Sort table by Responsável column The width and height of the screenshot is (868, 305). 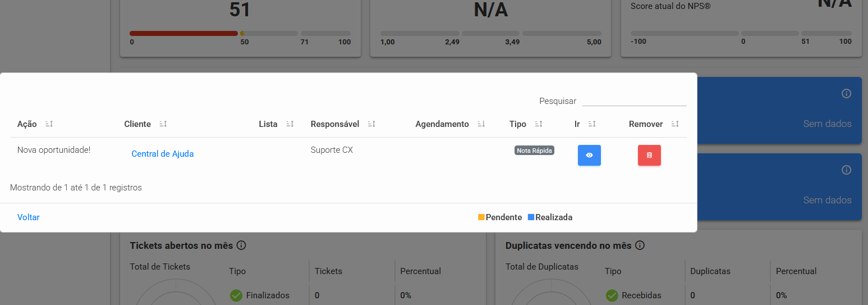371,124
